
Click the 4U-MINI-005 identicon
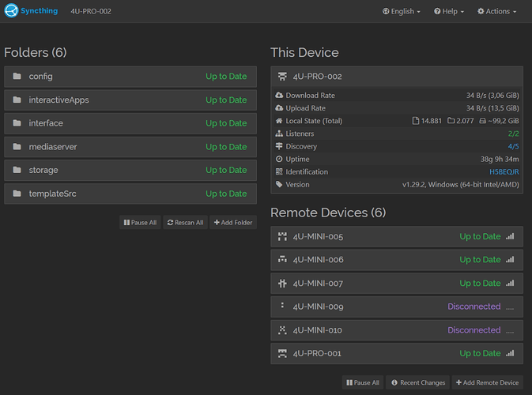point(282,236)
